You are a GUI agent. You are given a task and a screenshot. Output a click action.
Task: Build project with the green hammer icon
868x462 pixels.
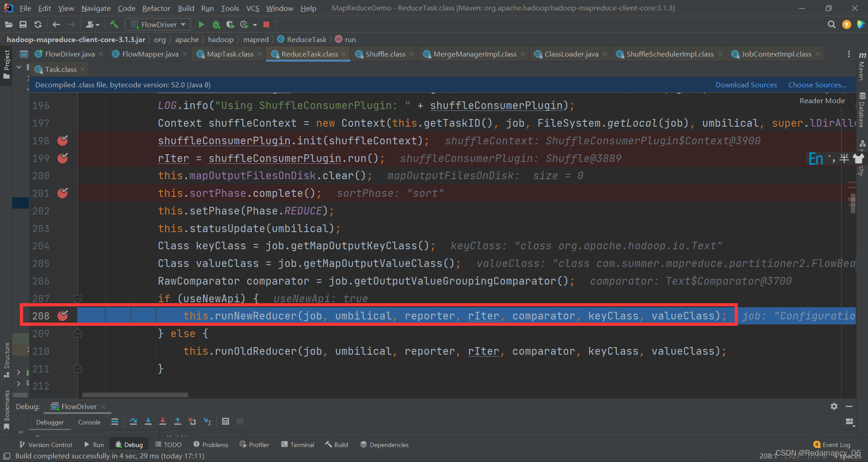pos(114,24)
